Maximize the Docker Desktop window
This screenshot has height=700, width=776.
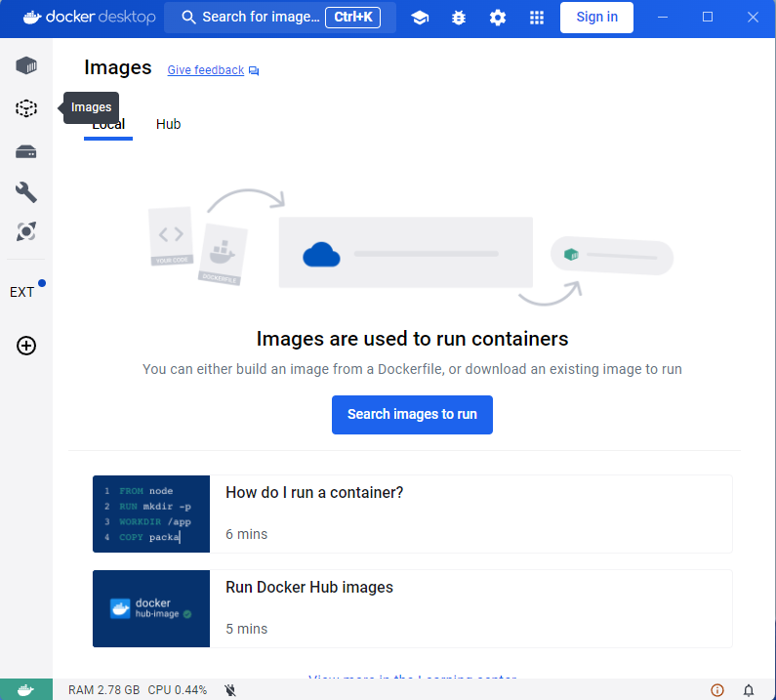point(708,18)
